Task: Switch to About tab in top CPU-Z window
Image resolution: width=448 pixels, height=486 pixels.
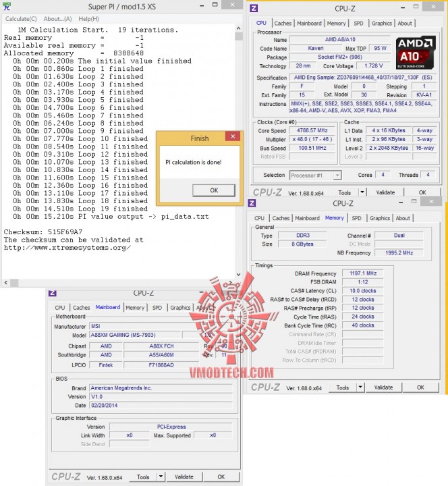Action: [405, 23]
